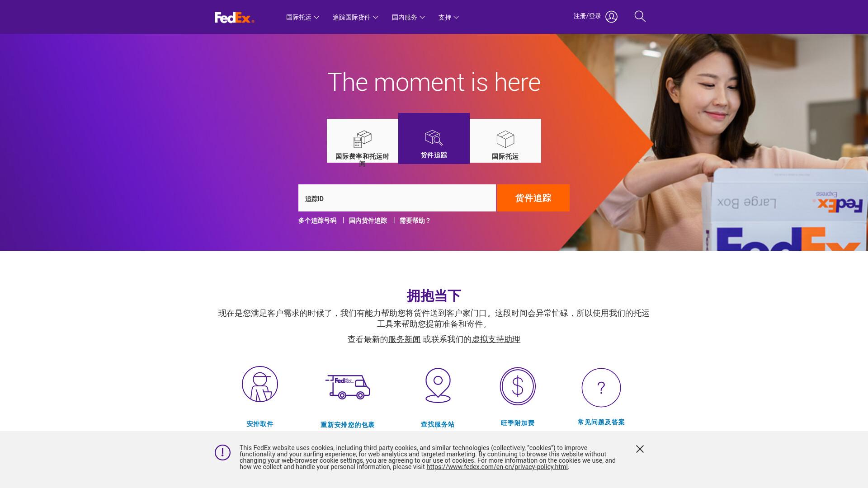Click the FedEx delivery truck icon
The width and height of the screenshot is (868, 488).
click(348, 387)
